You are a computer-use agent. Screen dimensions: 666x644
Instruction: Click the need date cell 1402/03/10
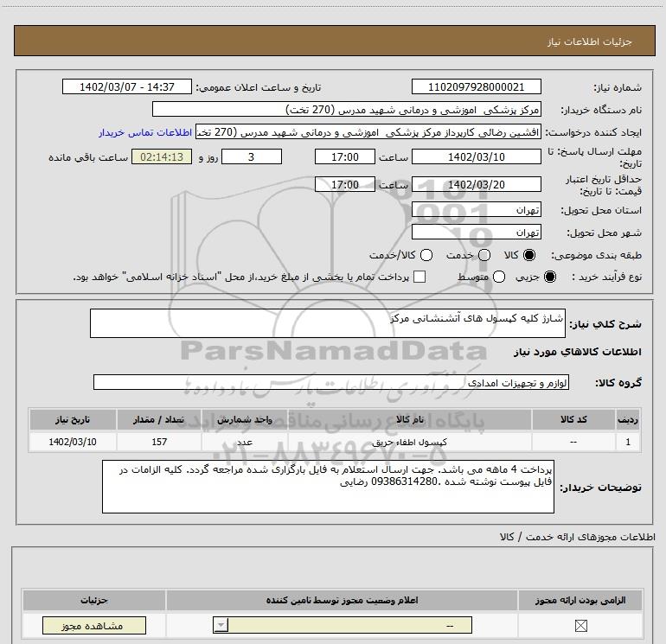(73, 442)
